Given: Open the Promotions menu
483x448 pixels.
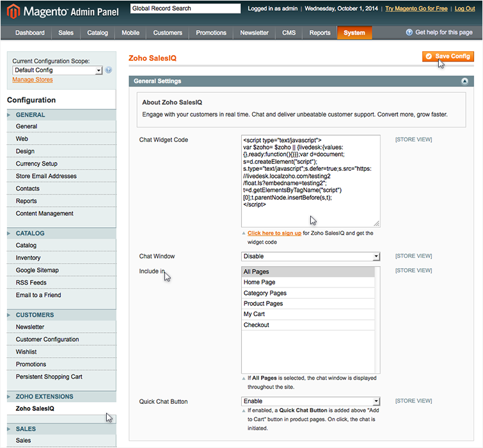Looking at the screenshot, I should (211, 33).
